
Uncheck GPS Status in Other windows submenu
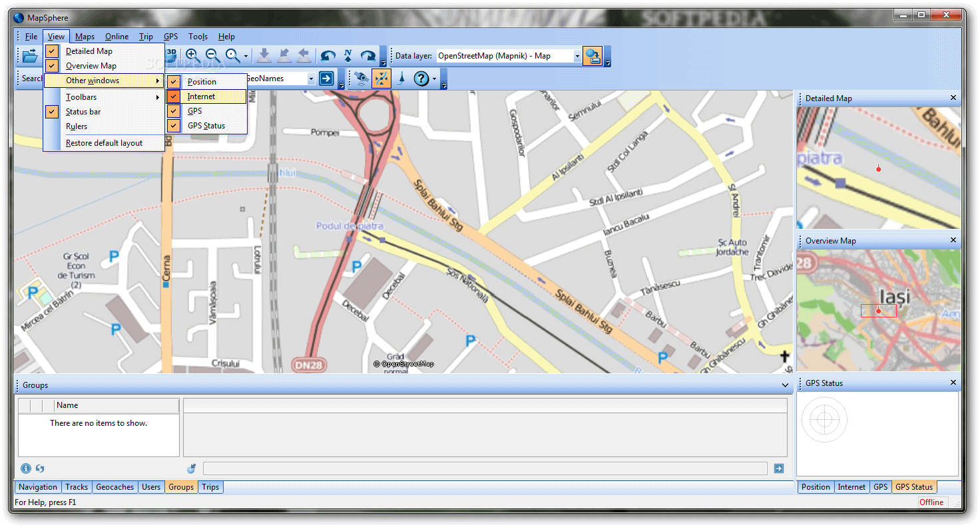coord(174,126)
